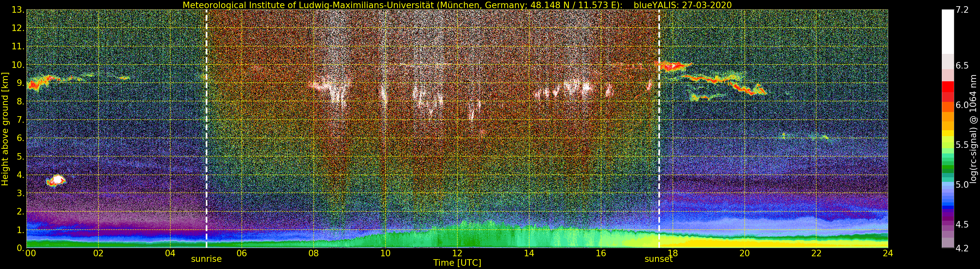
Task: Click the plot title mentioning Ludwig-Maximilians-Universität
Action: pos(457,5)
